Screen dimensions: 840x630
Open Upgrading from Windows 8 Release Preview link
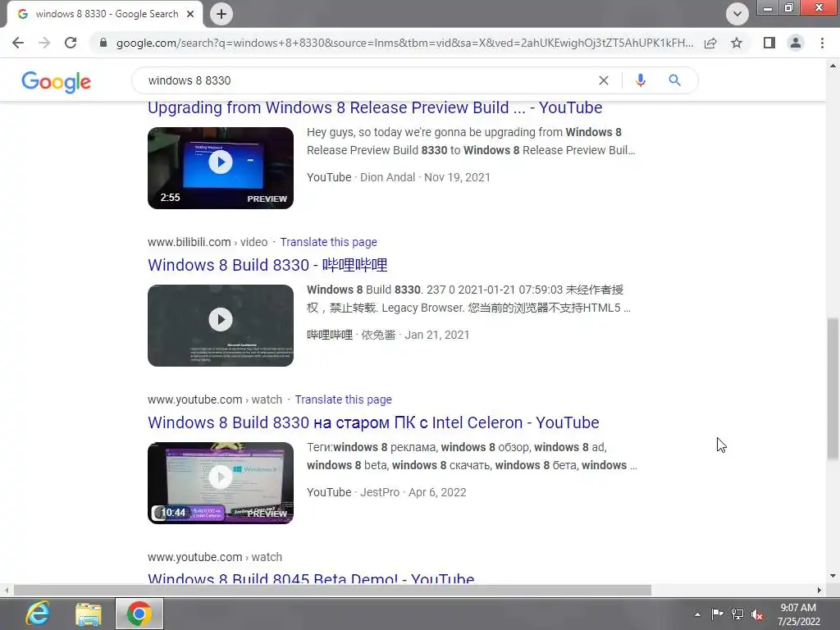pyautogui.click(x=375, y=107)
